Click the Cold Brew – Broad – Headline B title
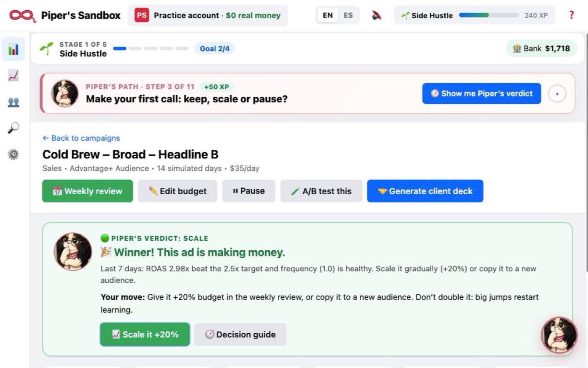This screenshot has width=588, height=368. click(x=130, y=154)
